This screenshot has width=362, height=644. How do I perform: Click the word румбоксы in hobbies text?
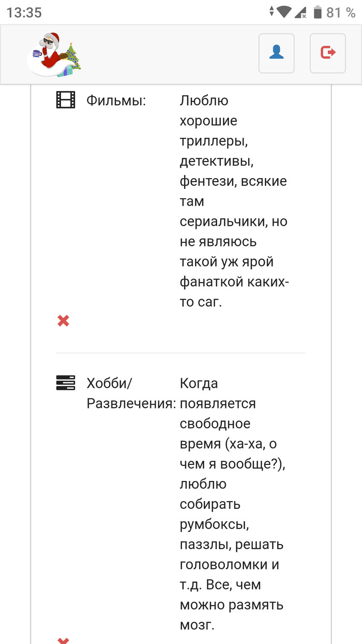[x=214, y=524]
